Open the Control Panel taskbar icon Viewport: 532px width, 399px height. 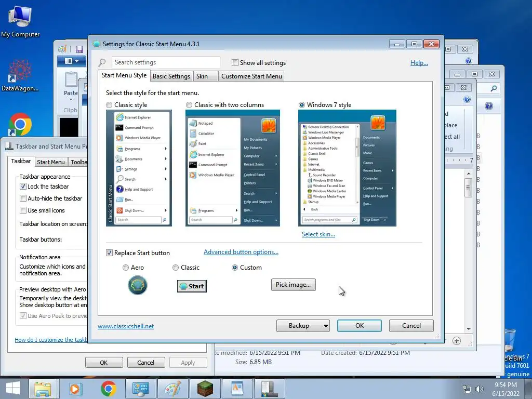click(x=141, y=389)
